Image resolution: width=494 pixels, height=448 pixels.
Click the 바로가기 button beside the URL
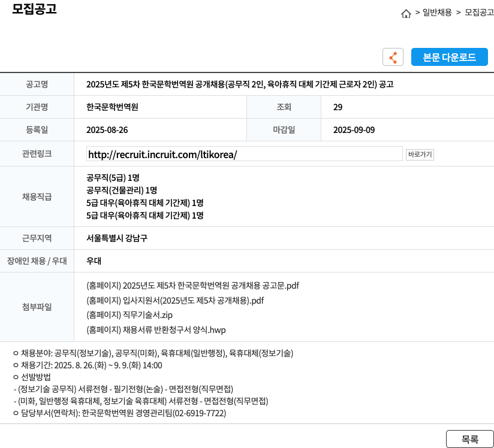[420, 155]
